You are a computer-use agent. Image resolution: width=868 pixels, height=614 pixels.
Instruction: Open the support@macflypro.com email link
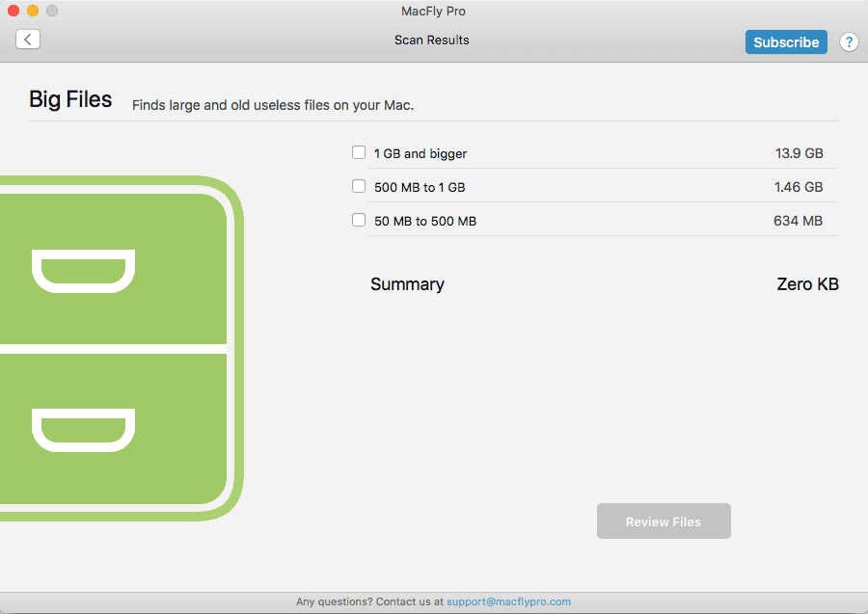[x=508, y=601]
